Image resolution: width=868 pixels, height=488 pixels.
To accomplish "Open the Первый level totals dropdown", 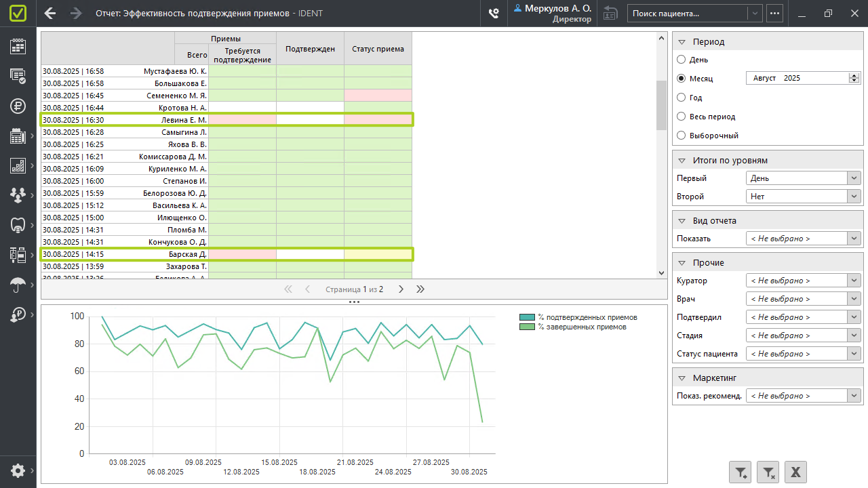I will [x=854, y=178].
